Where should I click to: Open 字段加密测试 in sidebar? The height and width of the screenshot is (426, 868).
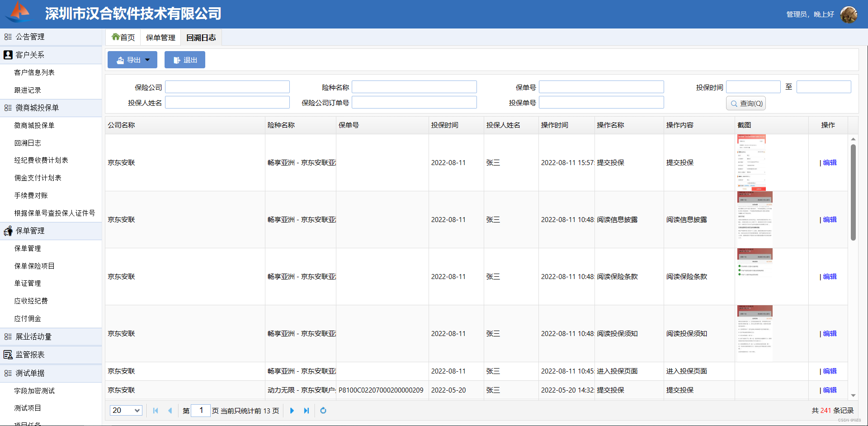[34, 391]
